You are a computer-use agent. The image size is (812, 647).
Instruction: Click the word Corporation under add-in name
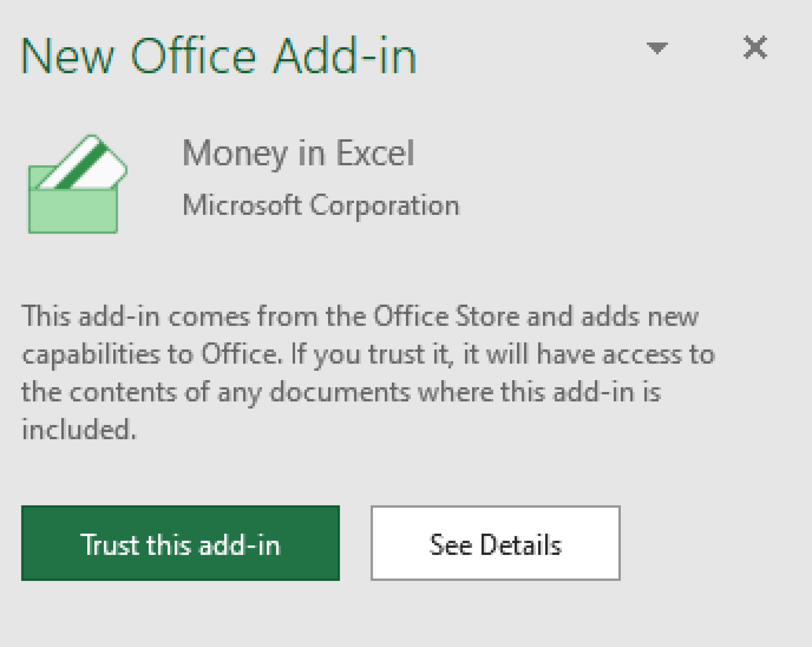[x=384, y=206]
